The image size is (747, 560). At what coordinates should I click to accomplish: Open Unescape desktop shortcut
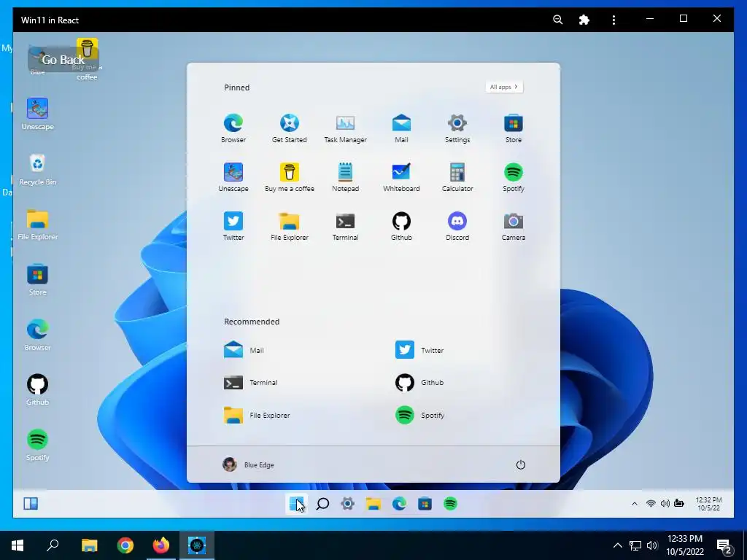coord(38,114)
